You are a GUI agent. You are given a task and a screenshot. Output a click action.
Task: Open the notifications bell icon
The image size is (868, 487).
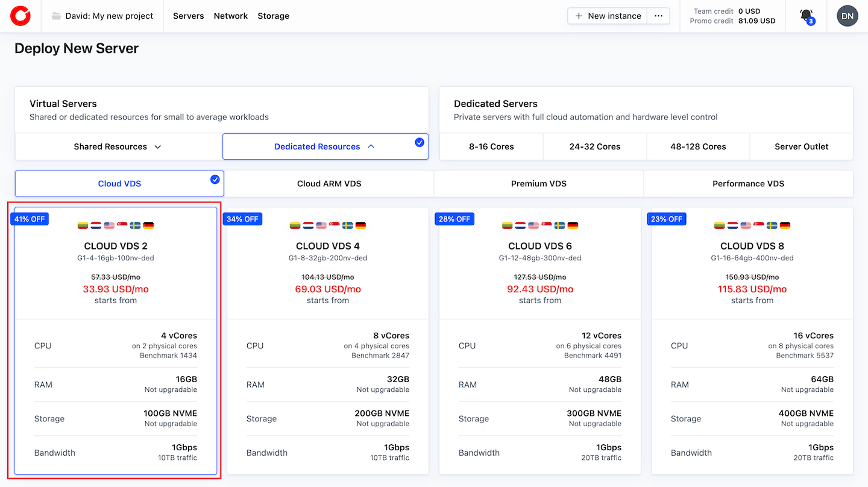[x=807, y=16]
